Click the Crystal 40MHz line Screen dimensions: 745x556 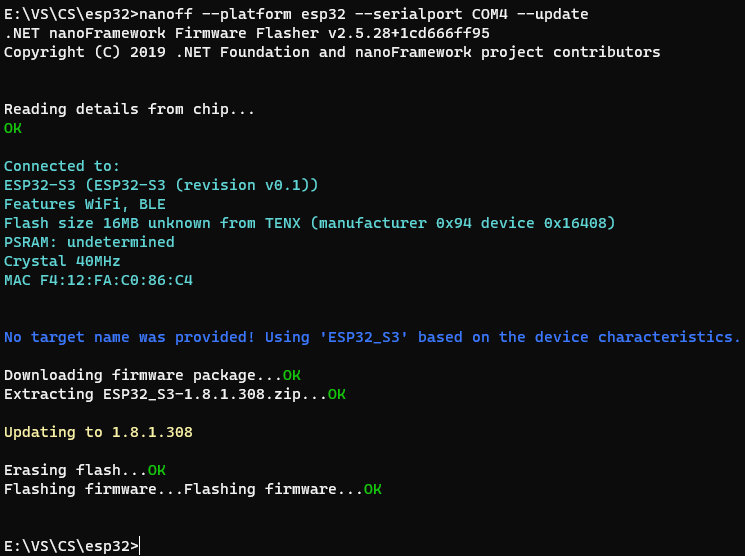[x=62, y=261]
